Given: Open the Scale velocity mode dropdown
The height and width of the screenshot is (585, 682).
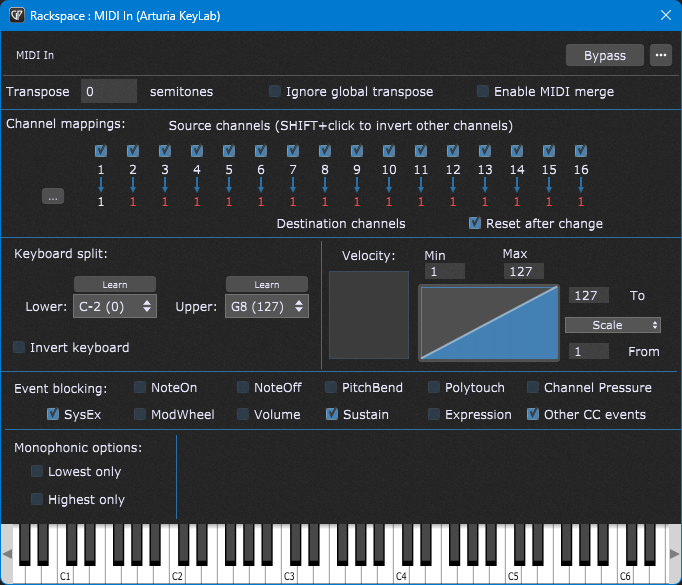Looking at the screenshot, I should point(612,325).
